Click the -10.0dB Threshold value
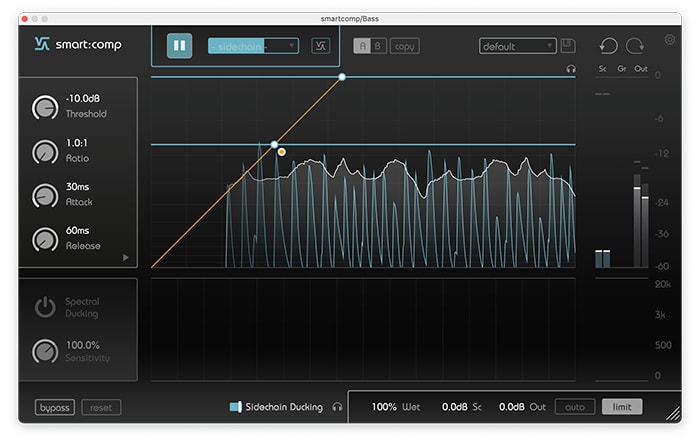This screenshot has width=700, height=441. coord(83,98)
